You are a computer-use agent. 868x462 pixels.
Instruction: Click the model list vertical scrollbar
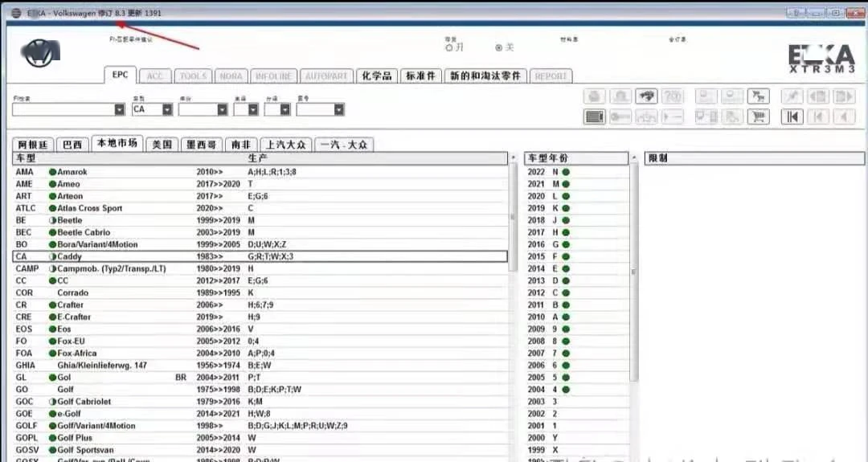tap(513, 218)
